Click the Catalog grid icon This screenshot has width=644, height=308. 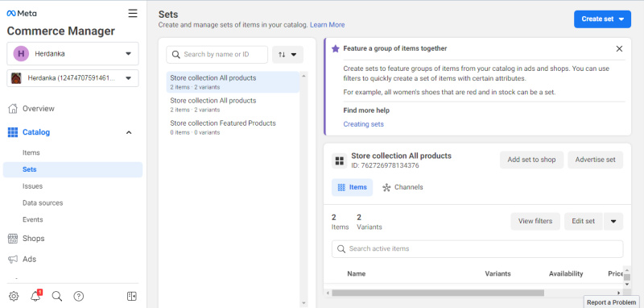(13, 132)
